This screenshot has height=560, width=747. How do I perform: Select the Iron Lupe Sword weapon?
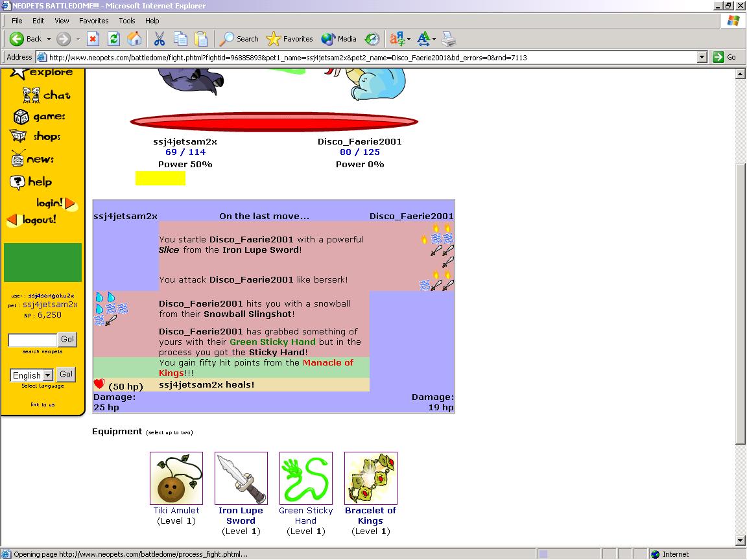241,478
